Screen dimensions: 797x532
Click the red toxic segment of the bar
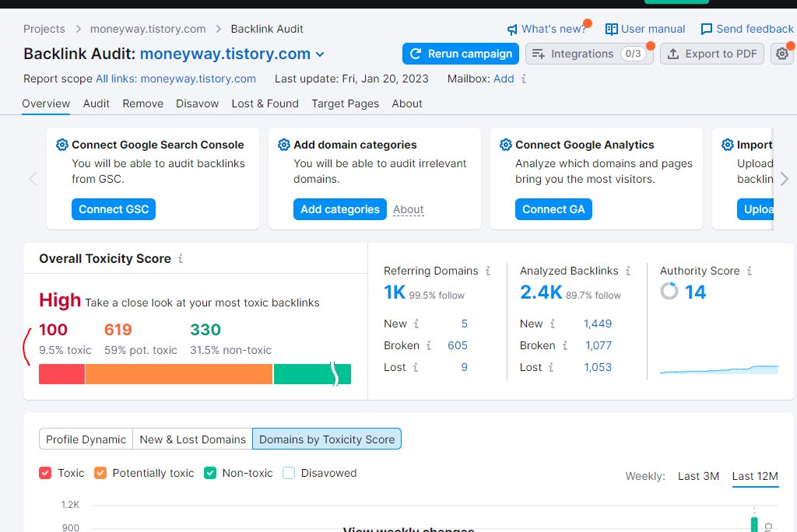62,374
